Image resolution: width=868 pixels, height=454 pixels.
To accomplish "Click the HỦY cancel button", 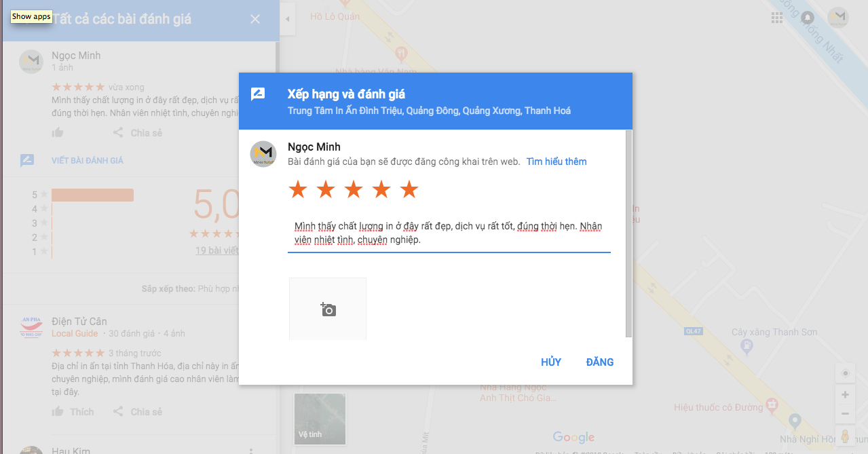I will (x=551, y=362).
